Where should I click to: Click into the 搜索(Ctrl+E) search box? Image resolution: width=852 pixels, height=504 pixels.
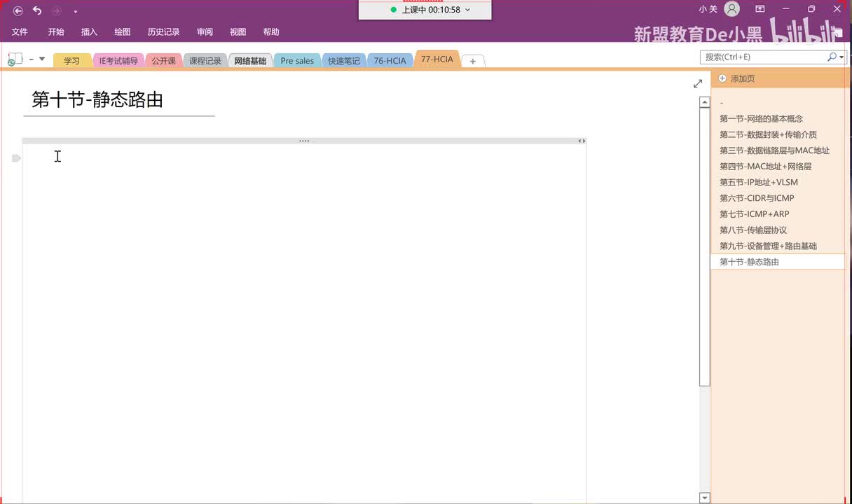tap(762, 57)
